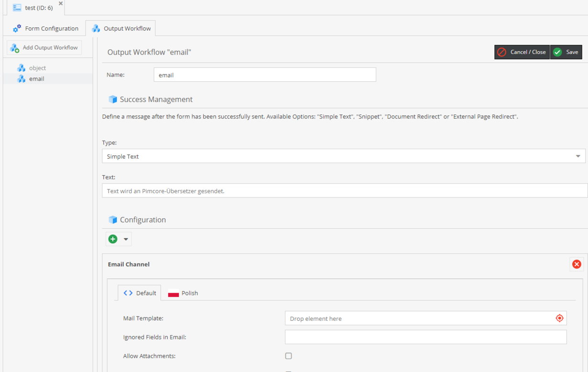Screen dimensions: 588x372
Task: Click the Output Workflow tab icon
Action: (x=96, y=28)
